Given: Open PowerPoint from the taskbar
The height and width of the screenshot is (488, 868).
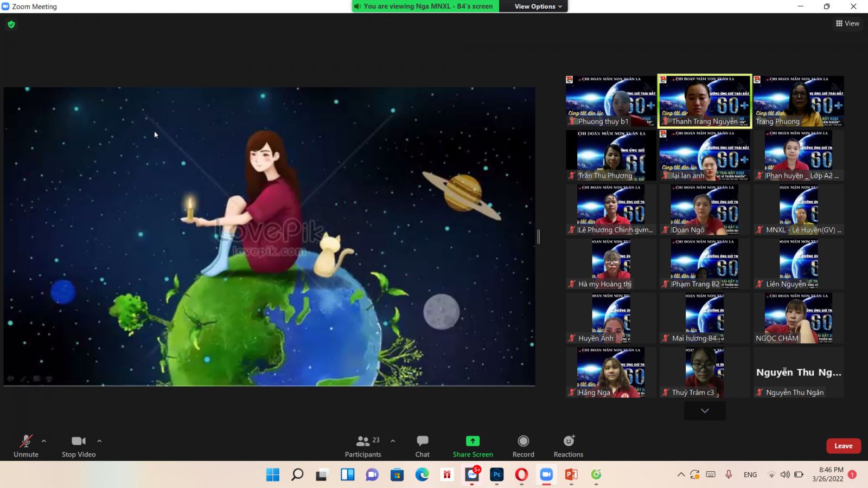Looking at the screenshot, I should pos(571,475).
